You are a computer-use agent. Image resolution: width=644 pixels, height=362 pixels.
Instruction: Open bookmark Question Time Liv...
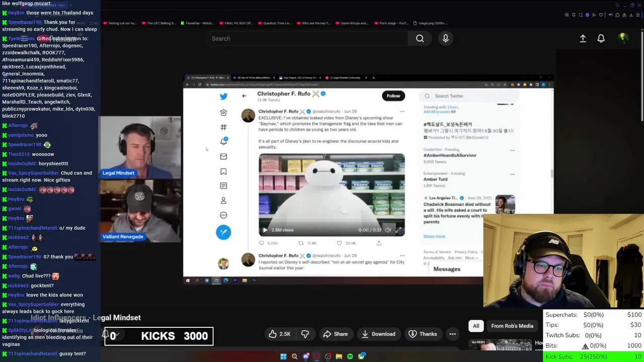[274, 23]
